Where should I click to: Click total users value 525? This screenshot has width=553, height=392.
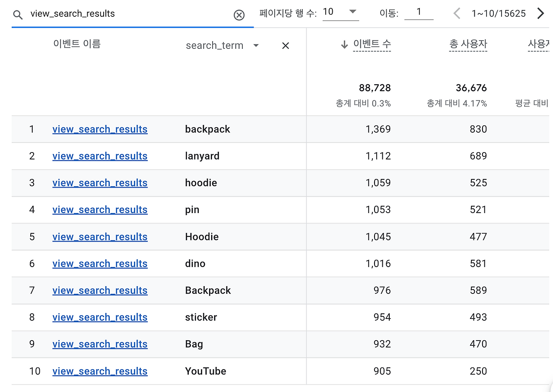pos(478,183)
